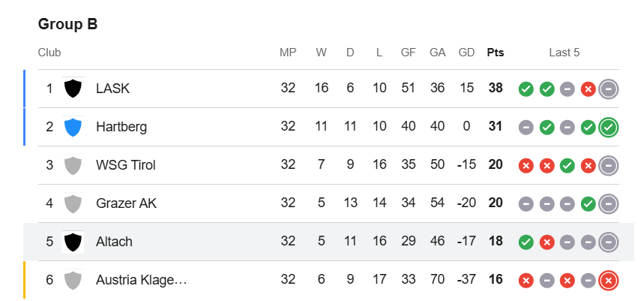Image resolution: width=644 pixels, height=301 pixels.
Task: Click Austria Klagenfurt's ringed latest loss icon
Action: 609,281
